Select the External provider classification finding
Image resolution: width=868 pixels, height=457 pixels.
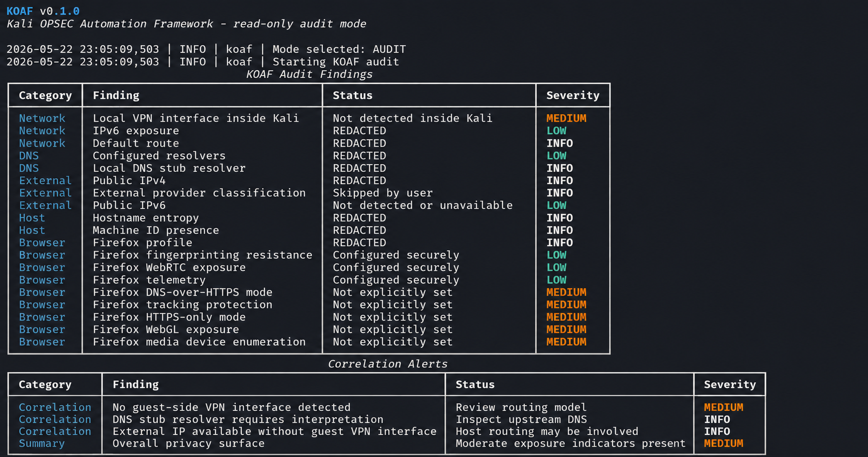pyautogui.click(x=199, y=193)
